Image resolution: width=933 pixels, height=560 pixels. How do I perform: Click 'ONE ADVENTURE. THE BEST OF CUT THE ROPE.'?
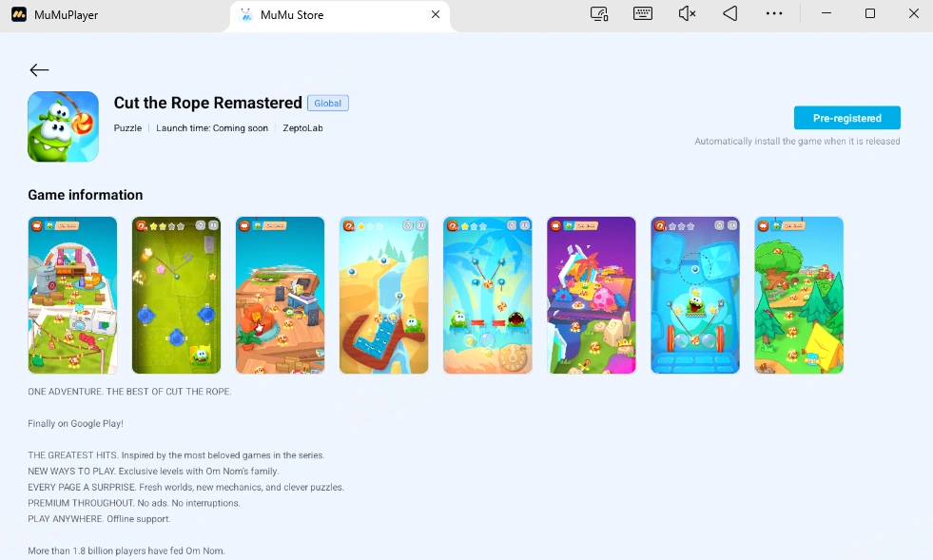click(x=129, y=392)
